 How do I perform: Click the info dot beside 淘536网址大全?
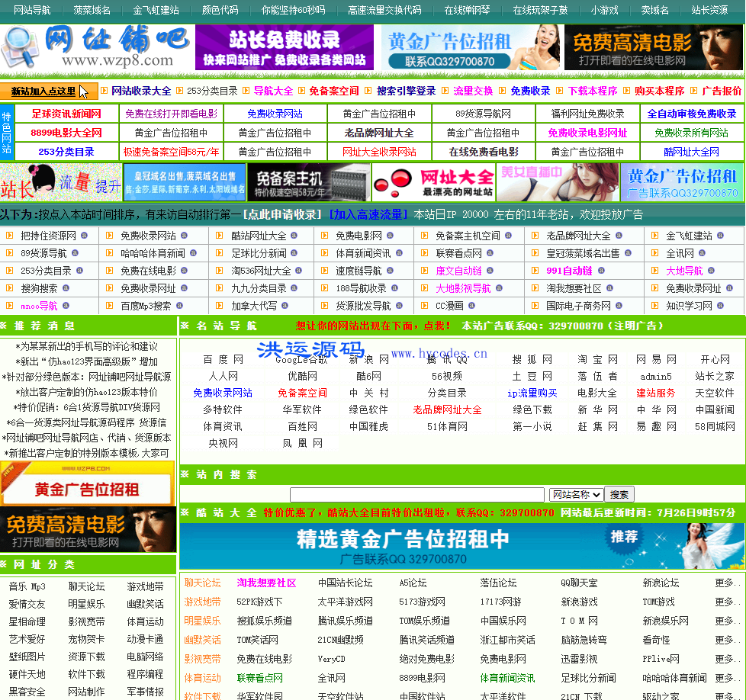[298, 271]
